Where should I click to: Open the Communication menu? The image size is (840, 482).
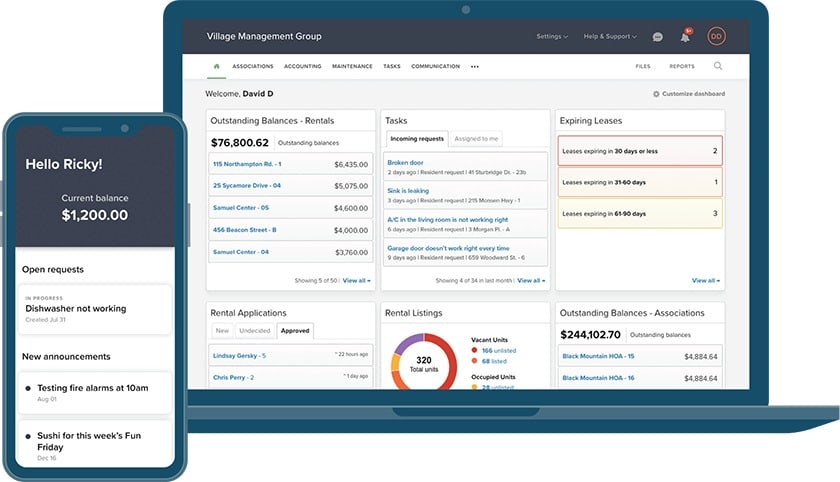pos(436,66)
